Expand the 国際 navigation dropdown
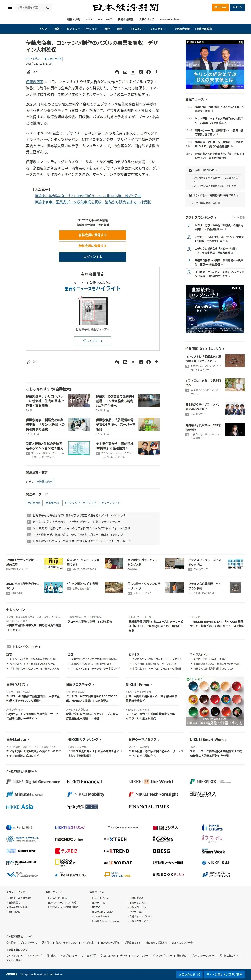This screenshot has width=251, height=980. tap(121, 29)
